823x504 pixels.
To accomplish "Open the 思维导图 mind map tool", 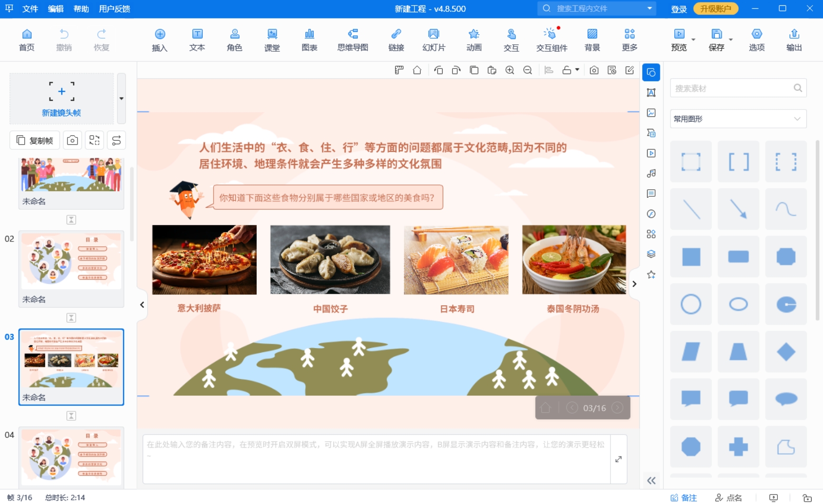I will click(x=353, y=40).
